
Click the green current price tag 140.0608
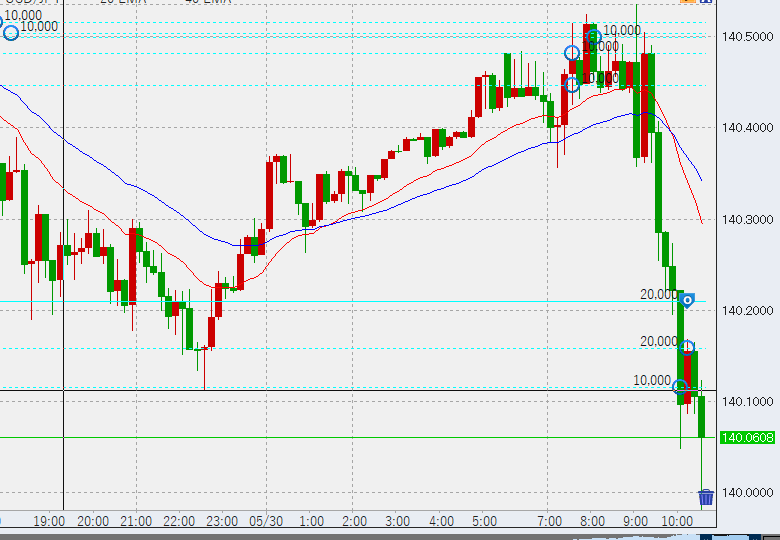tap(746, 437)
